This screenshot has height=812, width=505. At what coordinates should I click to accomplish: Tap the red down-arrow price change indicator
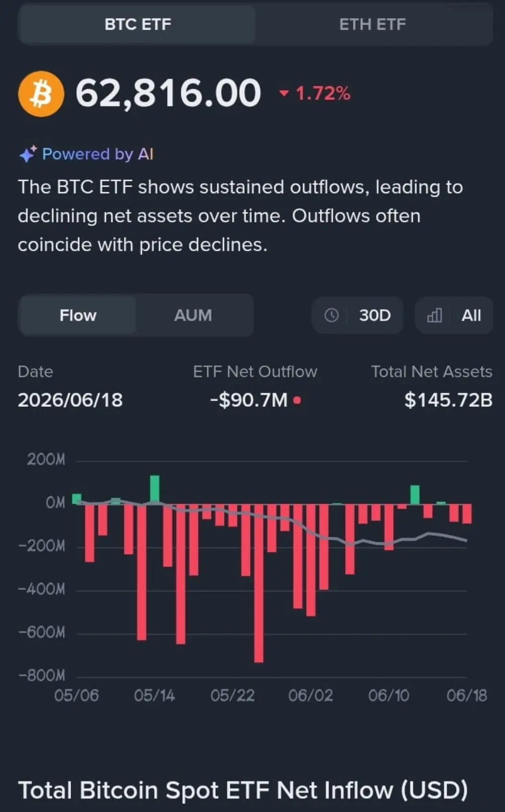click(284, 93)
